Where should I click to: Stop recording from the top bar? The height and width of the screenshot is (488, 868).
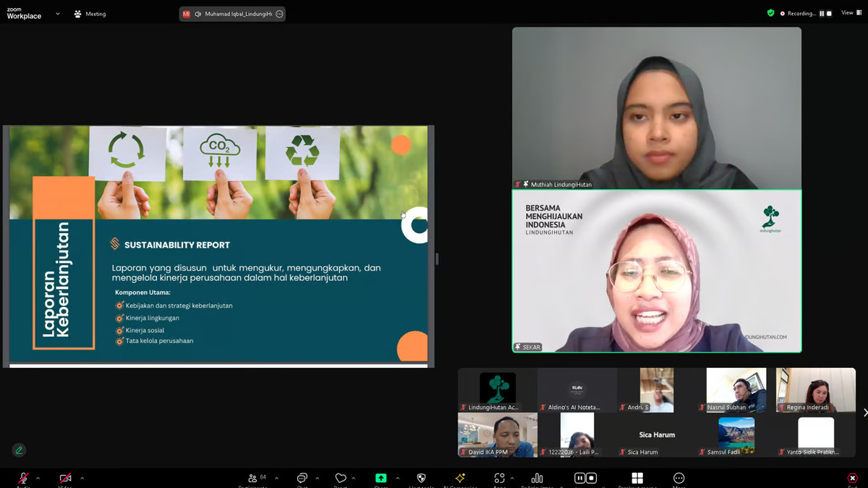[x=829, y=13]
